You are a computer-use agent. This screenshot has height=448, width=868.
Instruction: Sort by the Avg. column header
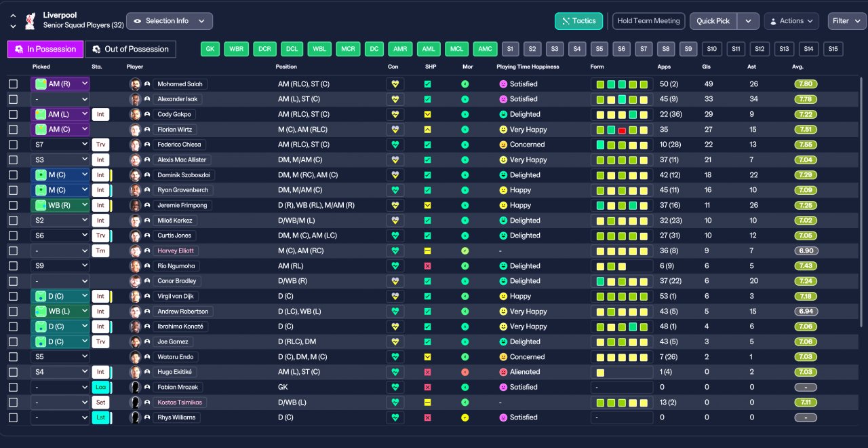797,67
